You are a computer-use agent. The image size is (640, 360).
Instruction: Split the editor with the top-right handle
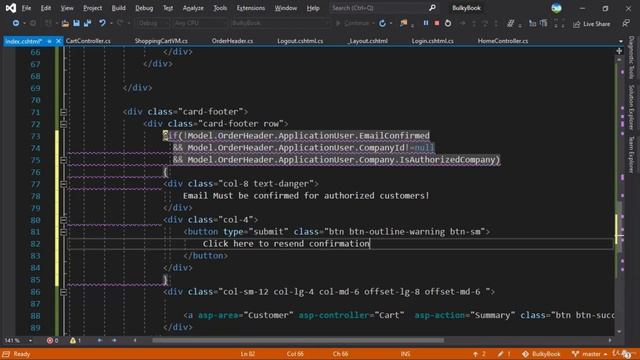click(x=619, y=51)
